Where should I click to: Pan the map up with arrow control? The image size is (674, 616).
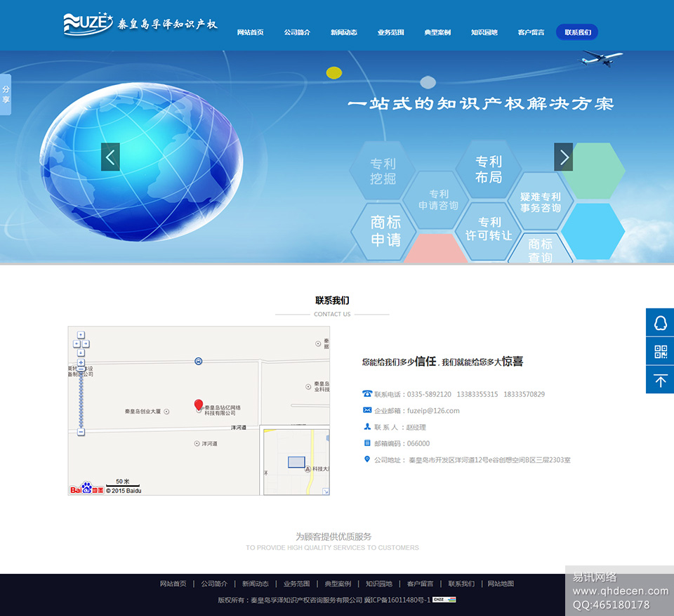pos(81,335)
